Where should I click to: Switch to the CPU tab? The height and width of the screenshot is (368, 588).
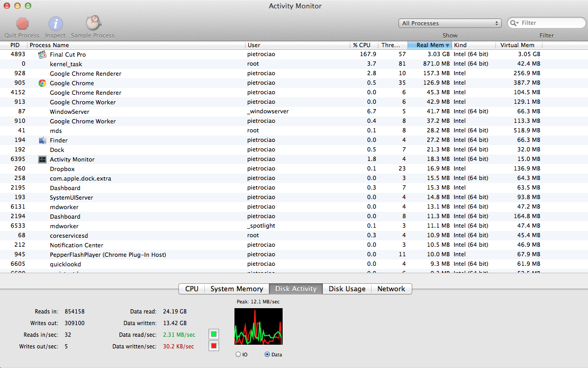point(192,289)
